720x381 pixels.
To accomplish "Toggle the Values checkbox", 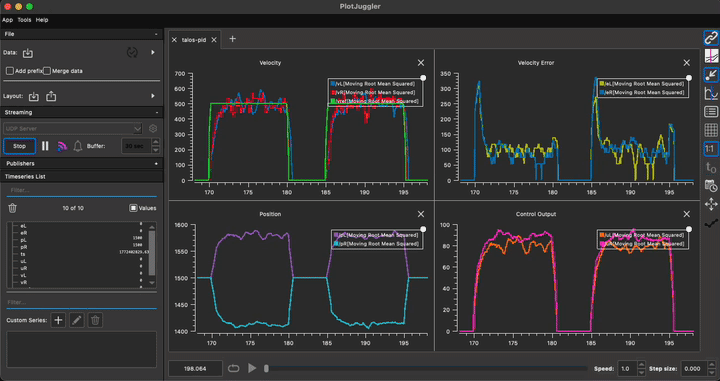I will point(133,208).
